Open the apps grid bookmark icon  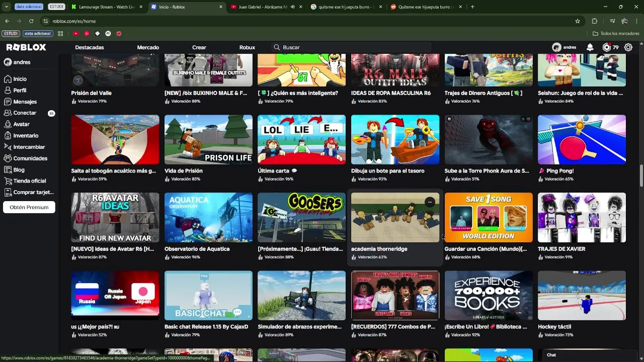point(60,34)
